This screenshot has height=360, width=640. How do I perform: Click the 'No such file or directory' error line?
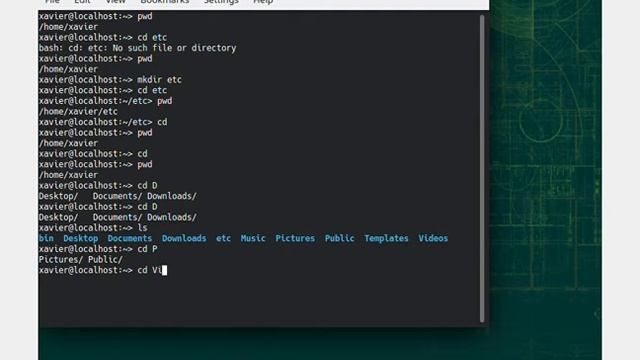[138, 48]
